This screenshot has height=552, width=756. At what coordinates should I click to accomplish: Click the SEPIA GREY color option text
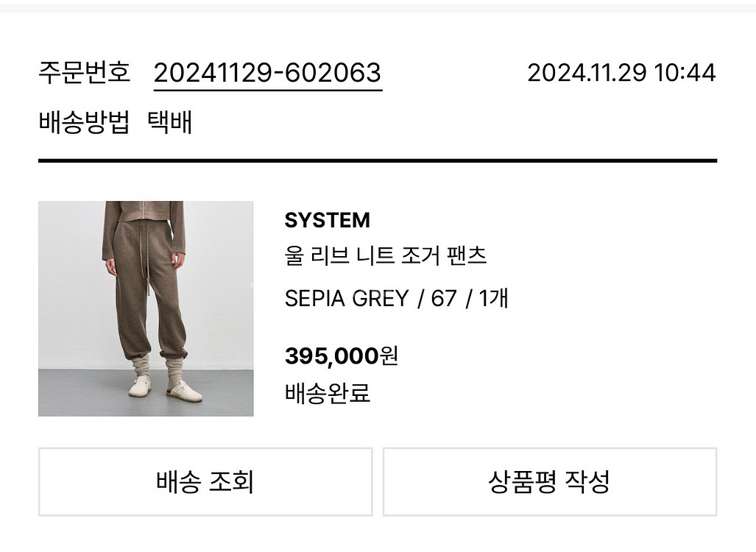point(346,298)
